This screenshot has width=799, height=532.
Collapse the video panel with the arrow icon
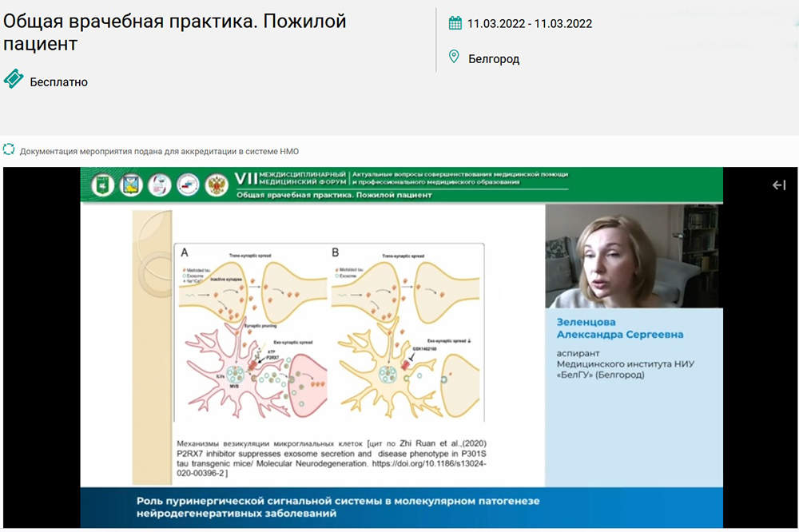(779, 185)
